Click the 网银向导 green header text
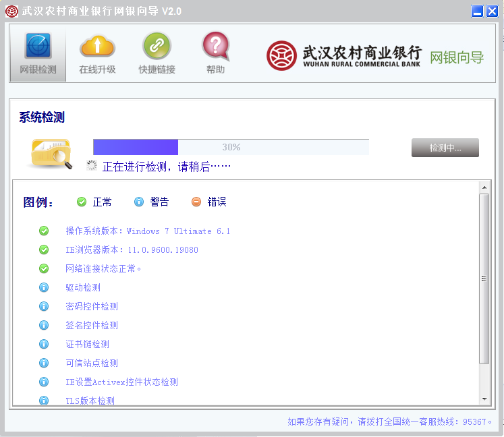The height and width of the screenshot is (437, 504). 457,58
